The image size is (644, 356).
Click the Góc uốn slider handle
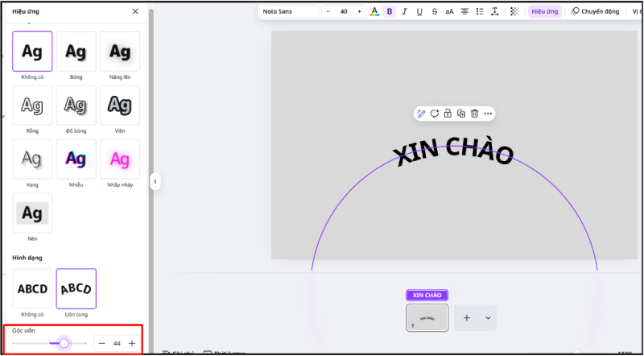point(64,343)
